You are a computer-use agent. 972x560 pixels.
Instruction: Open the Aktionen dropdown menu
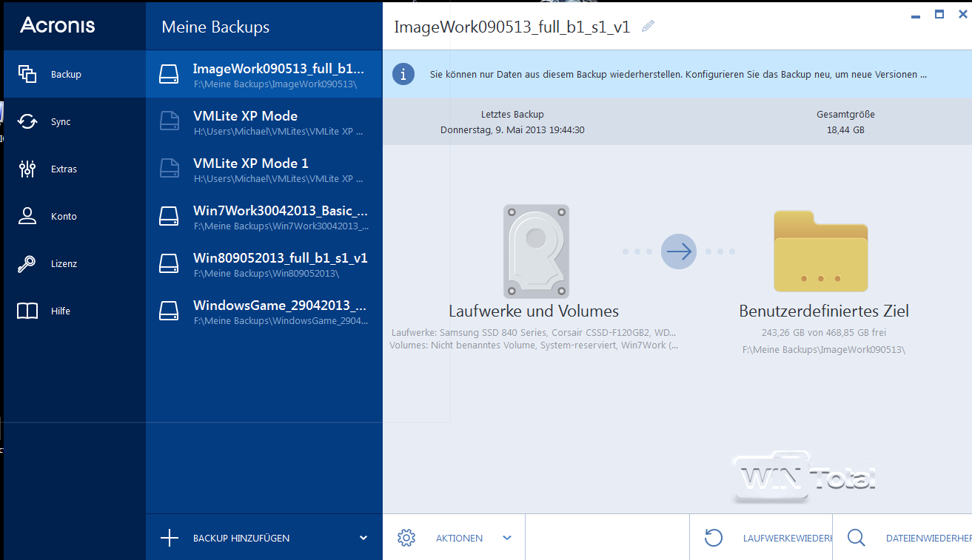[455, 538]
